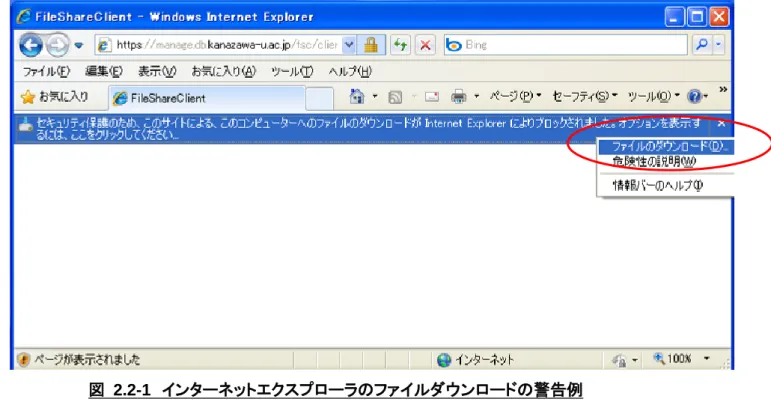Screen dimensions: 771x405
Task: Open the ヘルプ(H) menu
Action: [350, 72]
